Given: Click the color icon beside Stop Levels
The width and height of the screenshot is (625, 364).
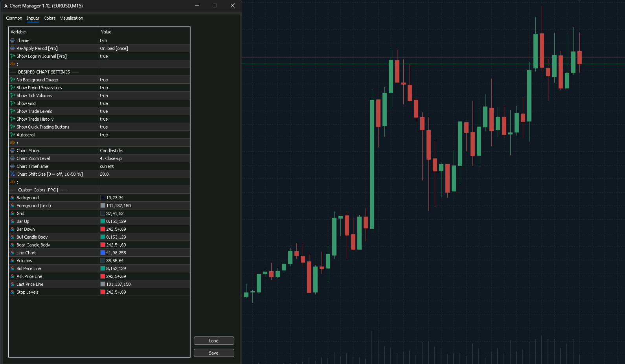Looking at the screenshot, I should (13, 292).
